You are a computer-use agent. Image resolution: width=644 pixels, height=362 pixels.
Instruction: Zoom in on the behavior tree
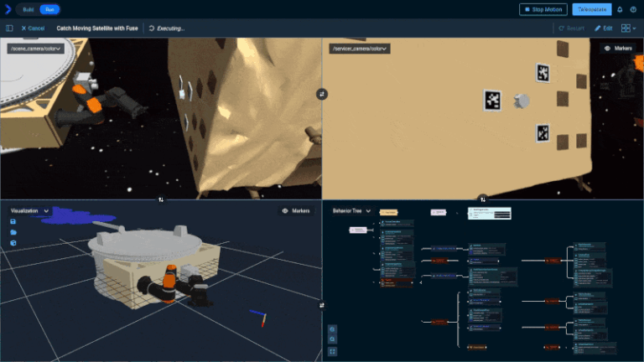pos(333,329)
